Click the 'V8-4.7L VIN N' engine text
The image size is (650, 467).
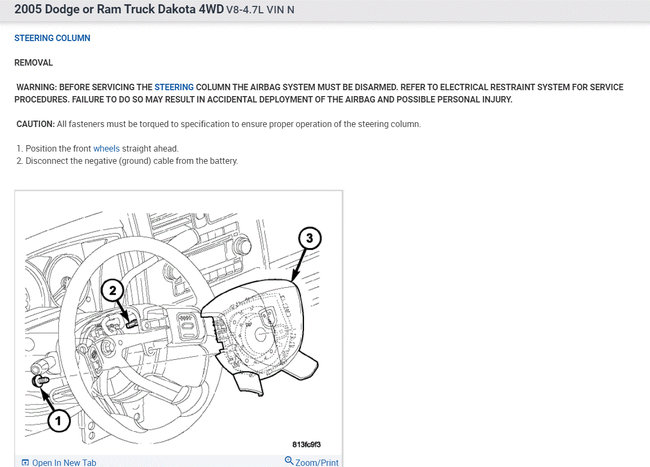(260, 10)
